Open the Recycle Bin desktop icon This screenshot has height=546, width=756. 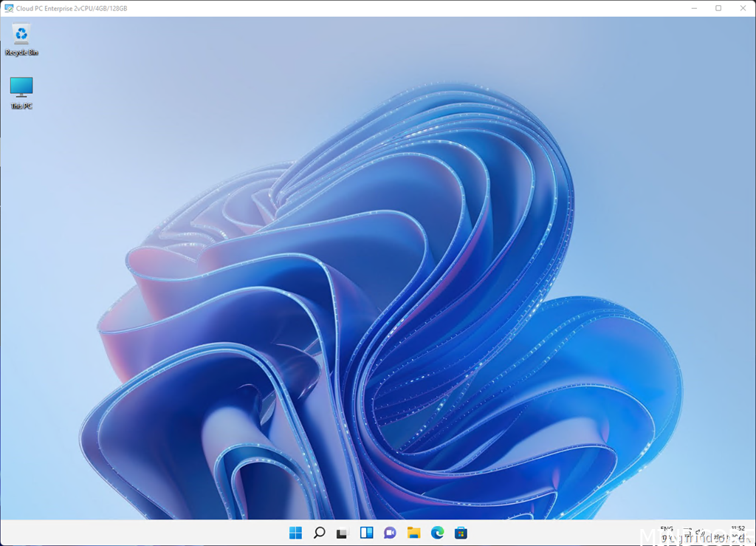click(21, 35)
